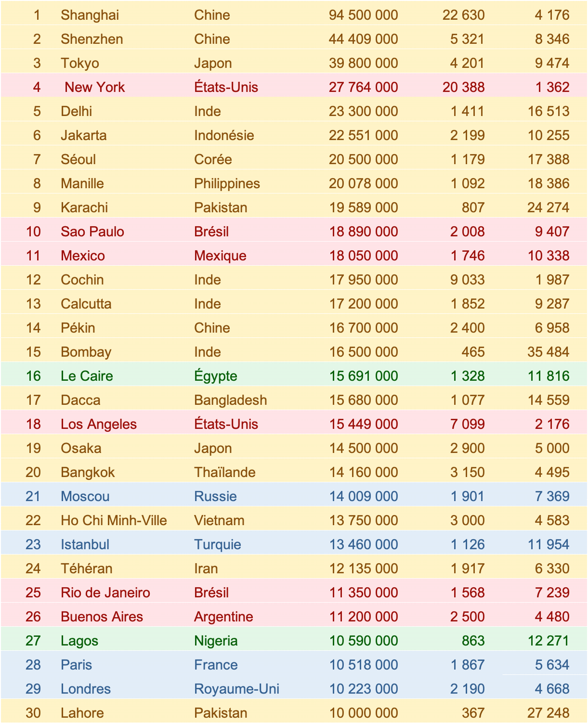Click Indonésie in the country column

coord(224,135)
